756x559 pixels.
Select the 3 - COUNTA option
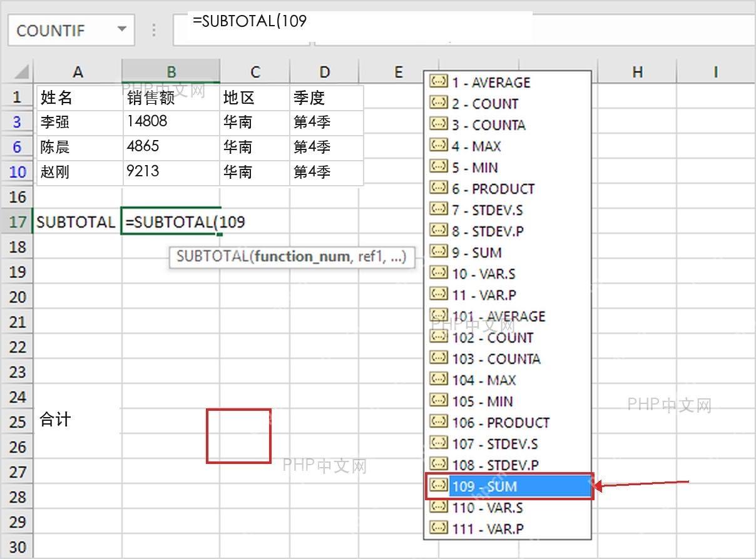point(508,125)
